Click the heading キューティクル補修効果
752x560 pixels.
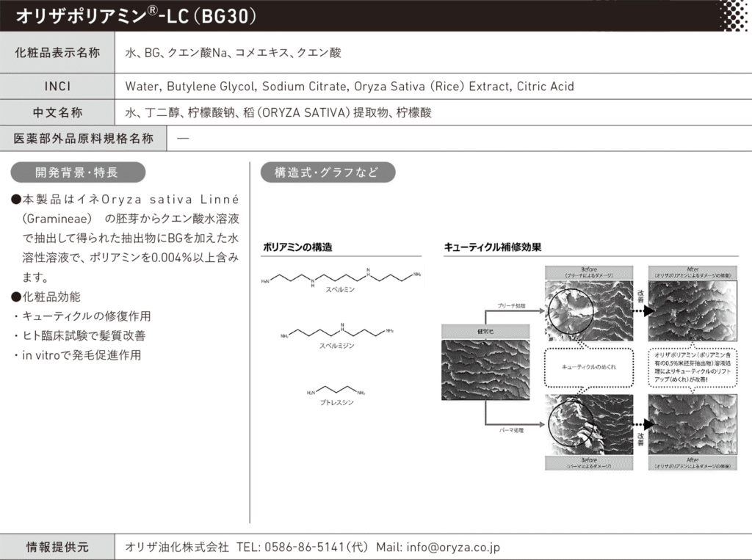click(x=493, y=247)
